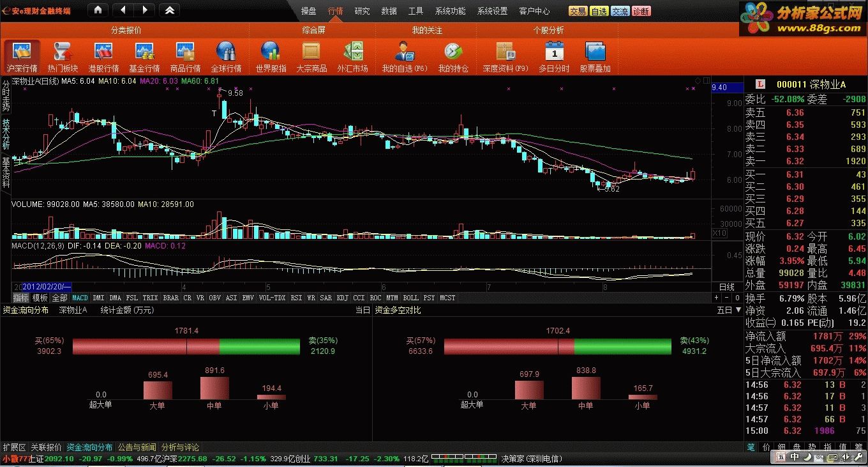
Task: Navigate forward with the right arrow button
Action: (x=145, y=10)
